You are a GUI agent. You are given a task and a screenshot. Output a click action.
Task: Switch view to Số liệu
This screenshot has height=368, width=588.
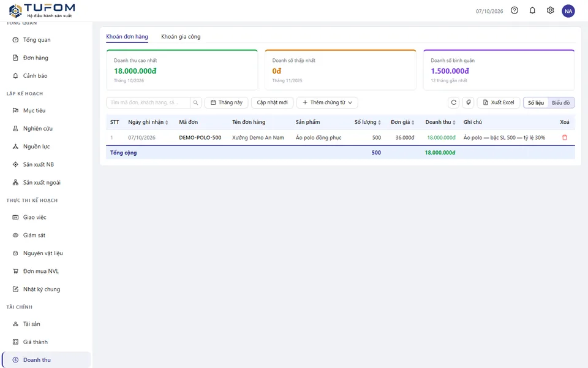pos(536,102)
